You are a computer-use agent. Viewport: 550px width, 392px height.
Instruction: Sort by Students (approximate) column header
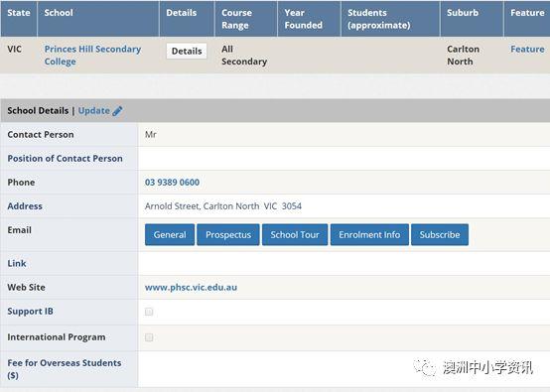(390, 19)
